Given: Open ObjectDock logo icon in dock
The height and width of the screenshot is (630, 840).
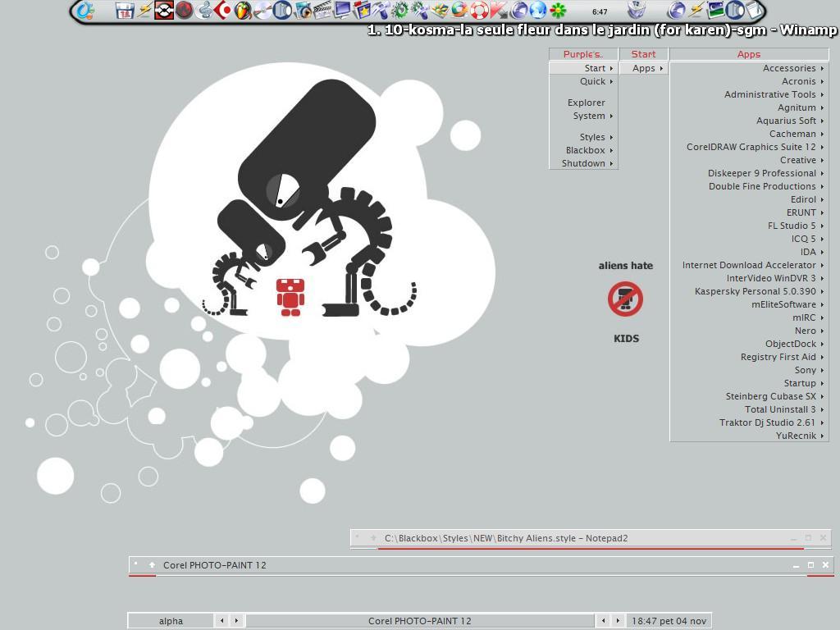Looking at the screenshot, I should pyautogui.click(x=84, y=11).
